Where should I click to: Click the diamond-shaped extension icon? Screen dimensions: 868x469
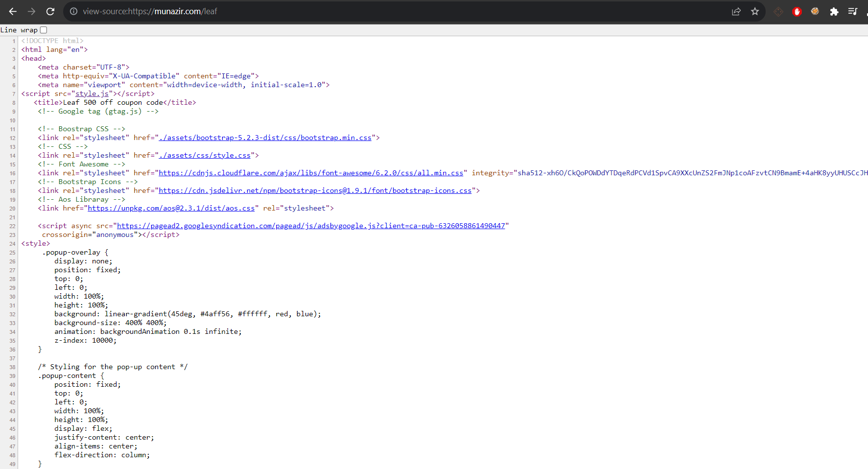pyautogui.click(x=778, y=11)
